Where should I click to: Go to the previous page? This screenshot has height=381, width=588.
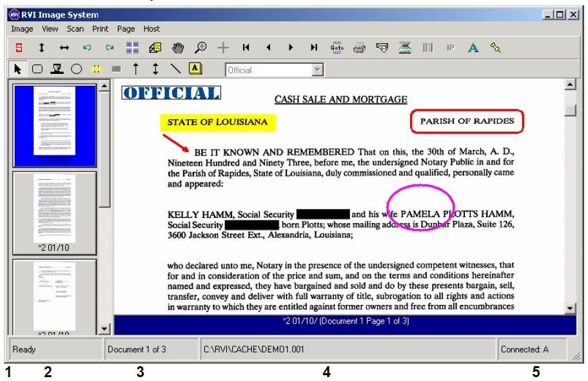(x=269, y=47)
